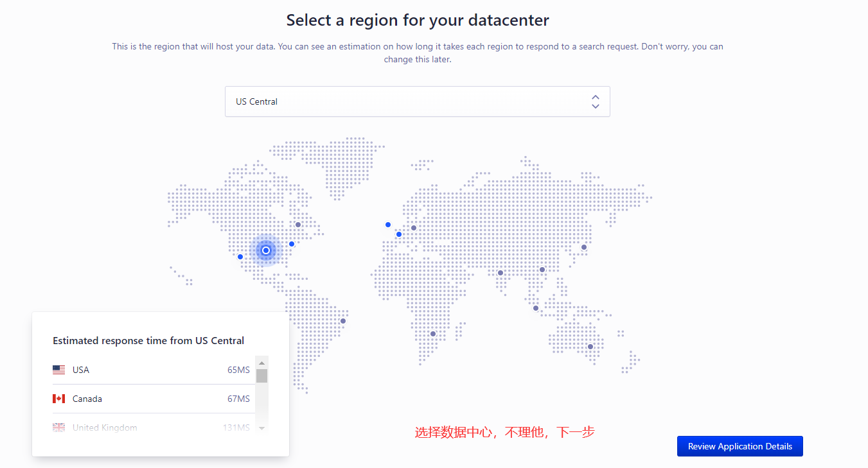
Task: Click 'Estimated response time from US Central' heading
Action: (148, 341)
